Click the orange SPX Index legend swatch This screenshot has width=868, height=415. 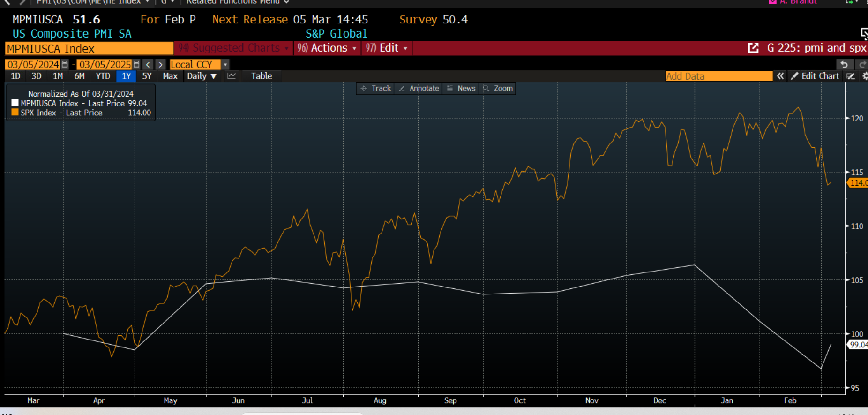pyautogui.click(x=15, y=113)
